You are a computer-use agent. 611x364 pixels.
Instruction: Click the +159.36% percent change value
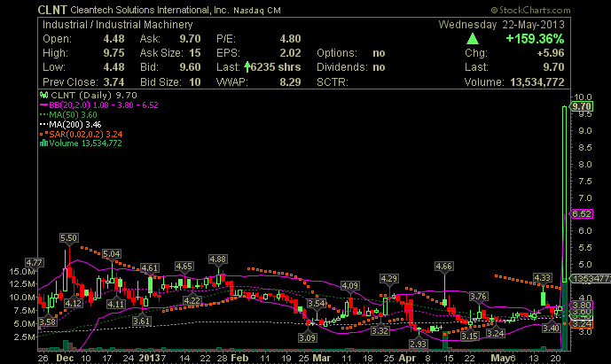click(535, 39)
